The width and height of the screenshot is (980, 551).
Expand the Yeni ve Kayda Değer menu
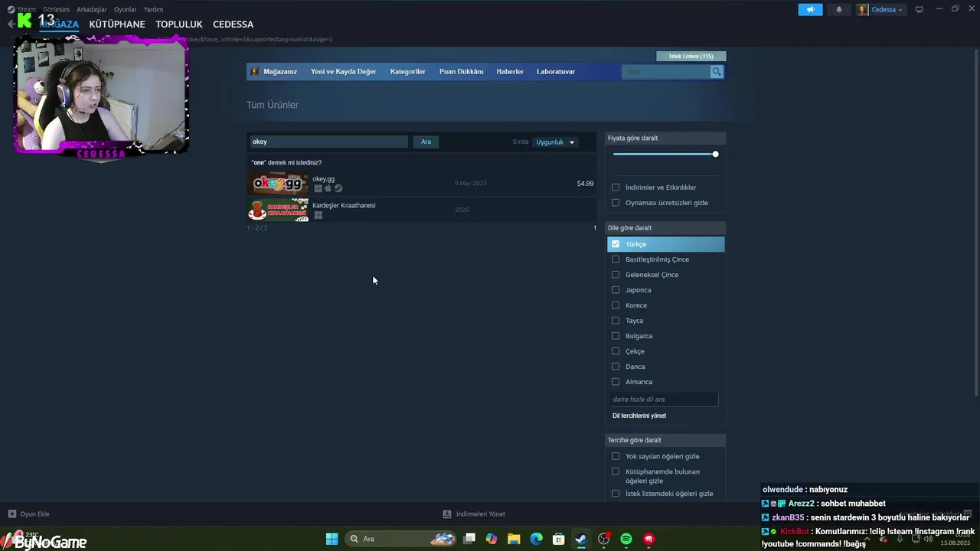point(343,72)
